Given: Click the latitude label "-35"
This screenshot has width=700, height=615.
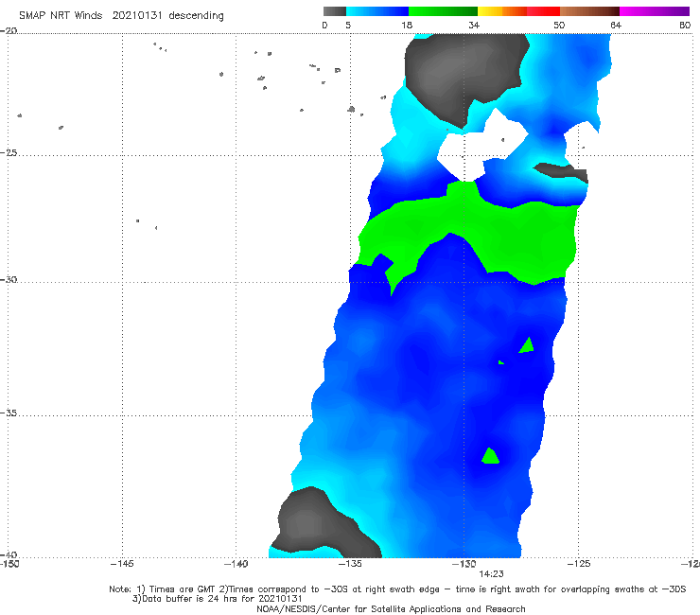Looking at the screenshot, I should (9, 413).
